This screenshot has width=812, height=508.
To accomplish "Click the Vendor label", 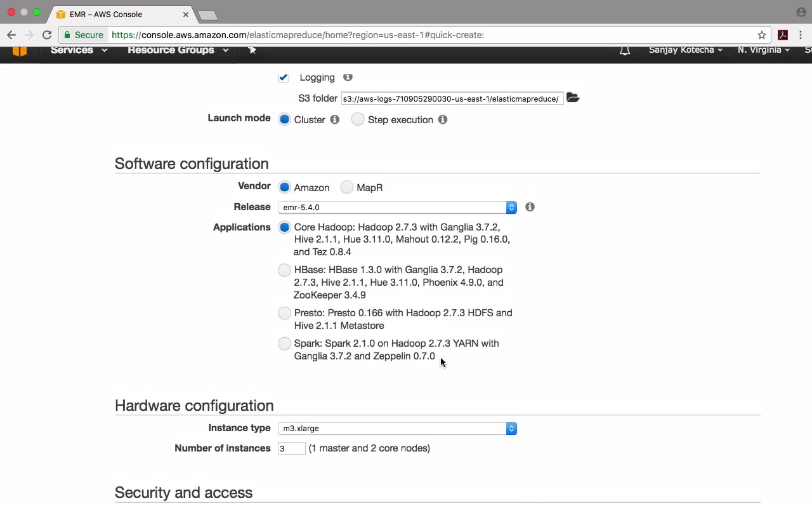I will pyautogui.click(x=254, y=186).
